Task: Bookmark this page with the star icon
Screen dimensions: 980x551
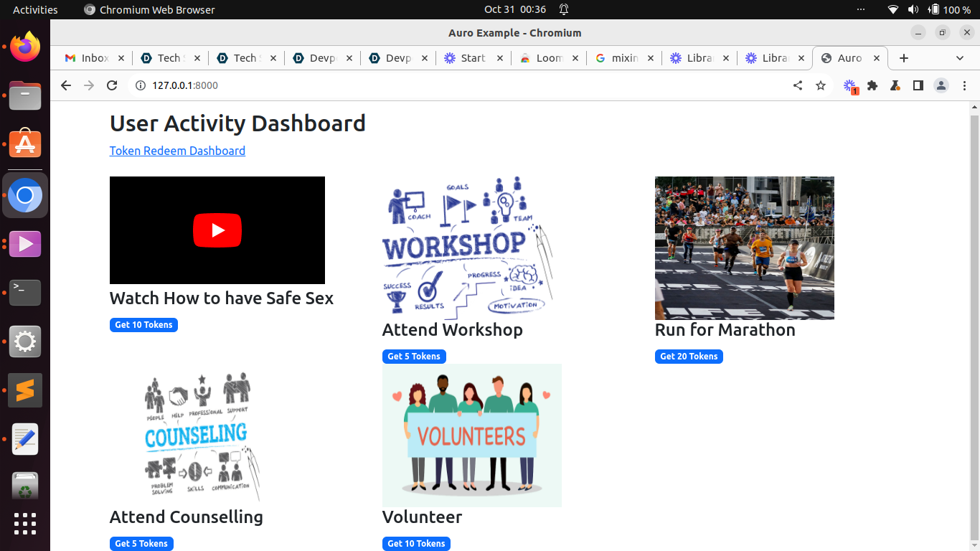Action: pos(821,85)
